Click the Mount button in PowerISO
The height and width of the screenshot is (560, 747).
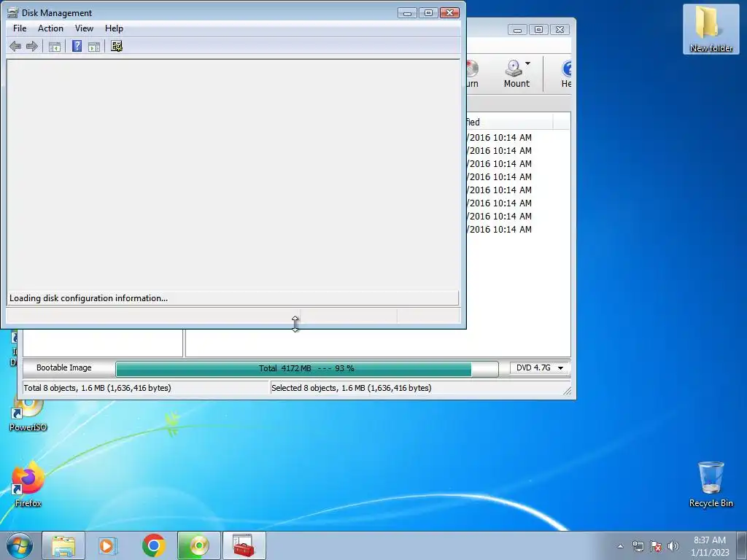tap(516, 74)
